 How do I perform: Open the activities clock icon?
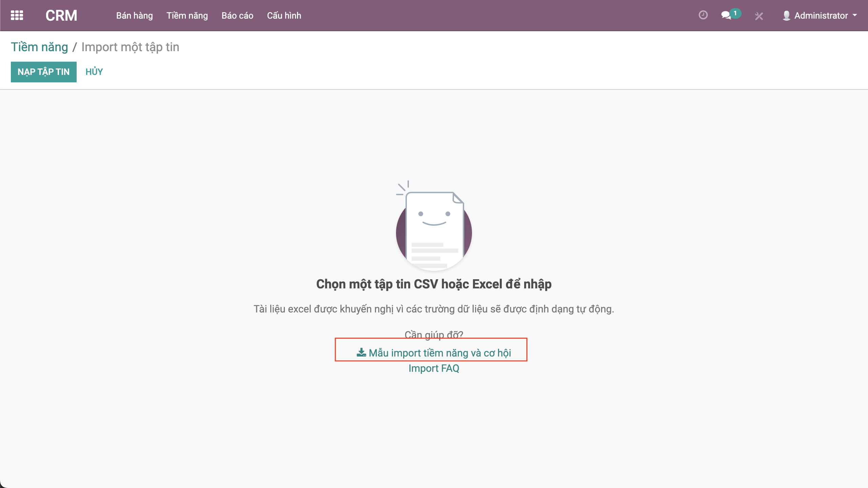(x=703, y=15)
